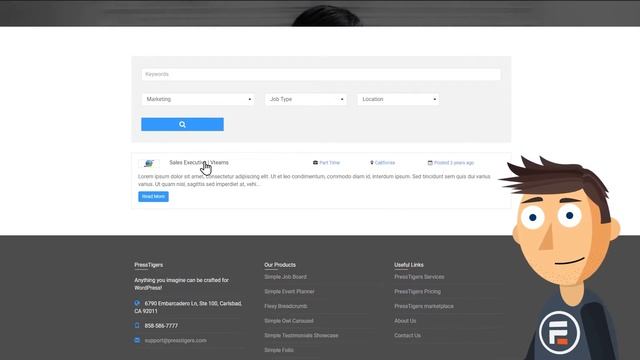Viewport: 640px width, 360px height.
Task: Click the phone icon beside 858-586-7777
Action: pos(137,325)
